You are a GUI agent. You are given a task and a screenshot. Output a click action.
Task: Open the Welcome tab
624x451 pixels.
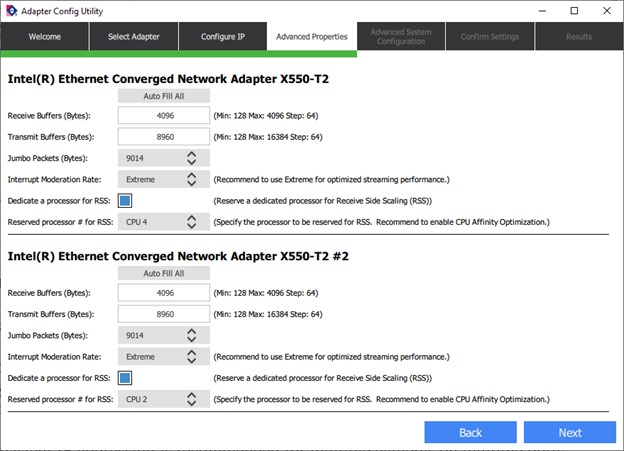(x=45, y=37)
